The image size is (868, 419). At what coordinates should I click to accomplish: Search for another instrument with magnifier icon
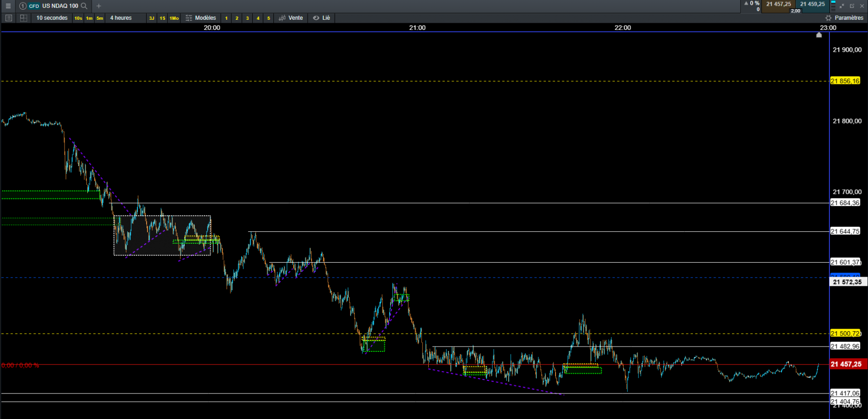[x=84, y=6]
